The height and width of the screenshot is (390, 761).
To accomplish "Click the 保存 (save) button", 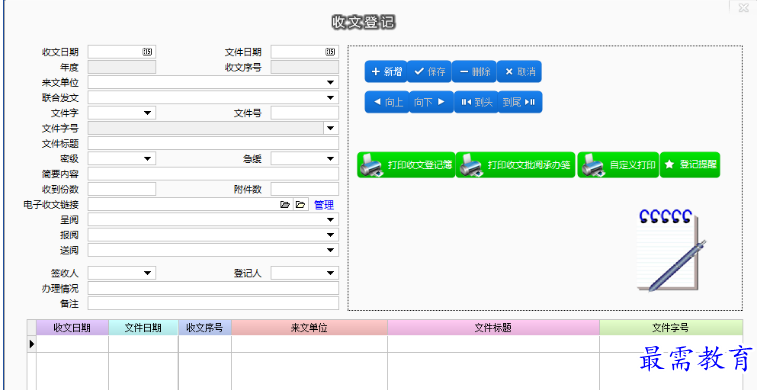I will click(430, 72).
